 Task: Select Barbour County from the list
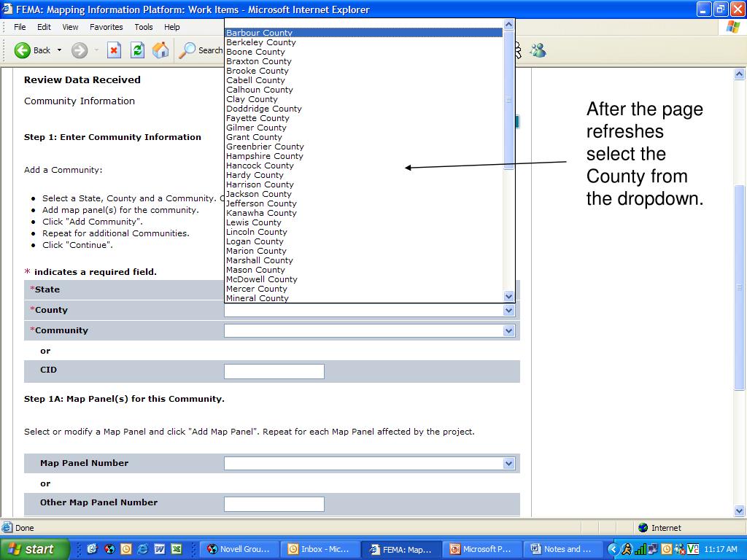(x=364, y=32)
